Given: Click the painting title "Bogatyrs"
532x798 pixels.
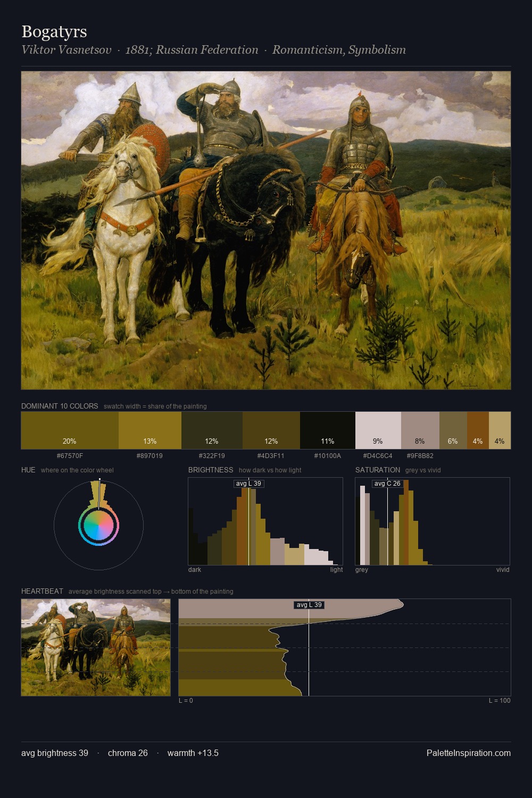Looking at the screenshot, I should 54,31.
